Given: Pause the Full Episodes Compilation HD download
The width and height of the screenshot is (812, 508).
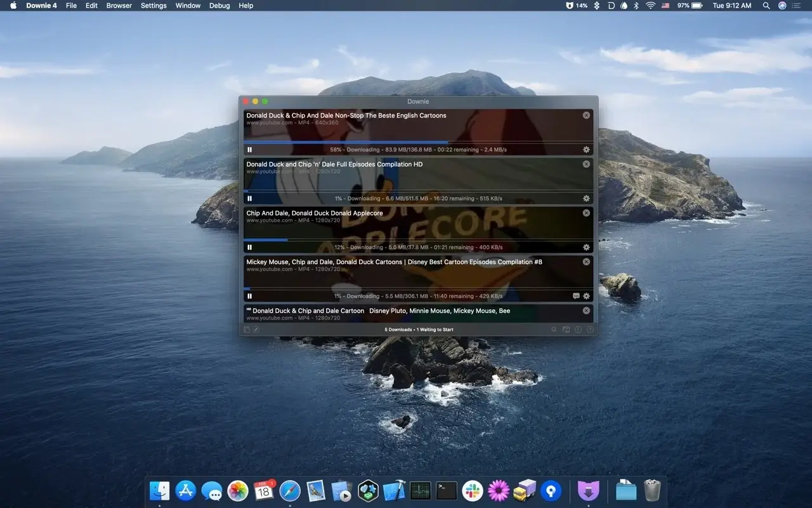Looking at the screenshot, I should pos(249,198).
